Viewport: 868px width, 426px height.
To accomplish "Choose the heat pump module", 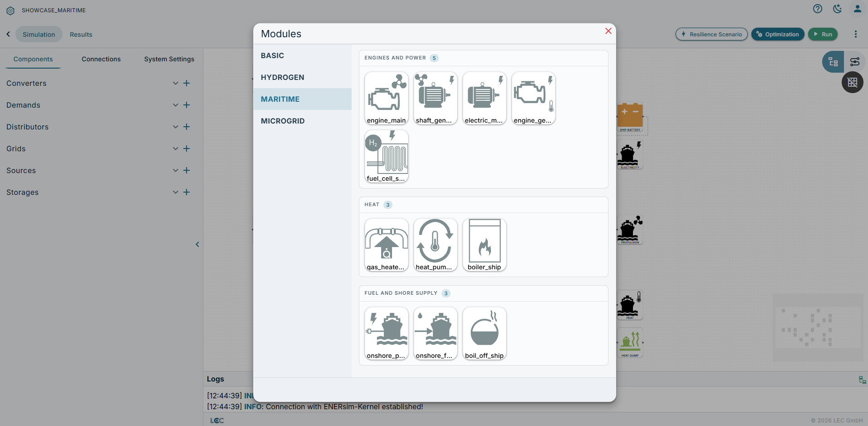I will click(435, 245).
